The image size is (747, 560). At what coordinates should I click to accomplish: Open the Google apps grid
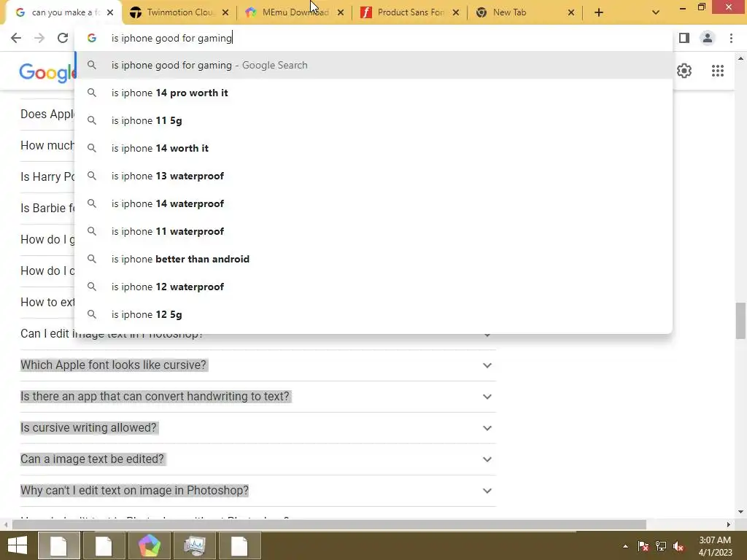coord(718,71)
